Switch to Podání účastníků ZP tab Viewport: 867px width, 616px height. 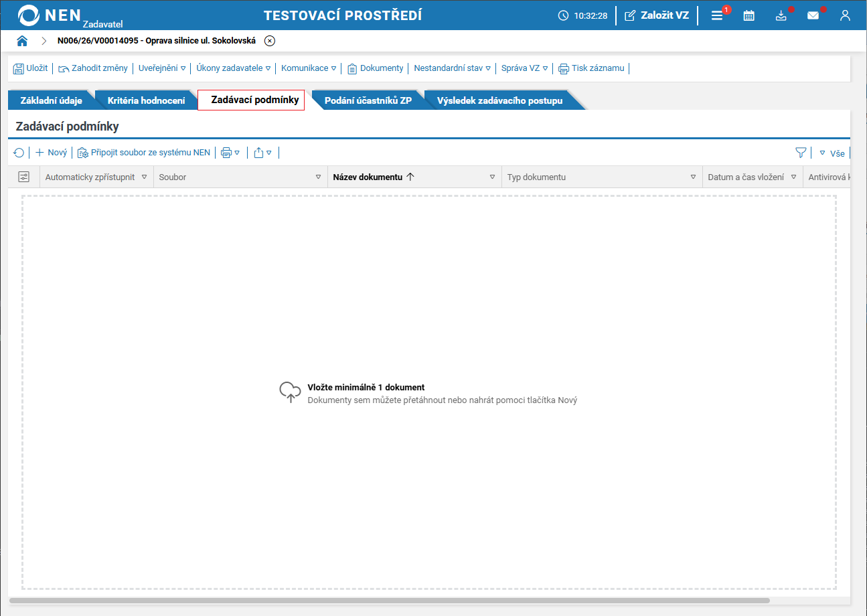(368, 100)
